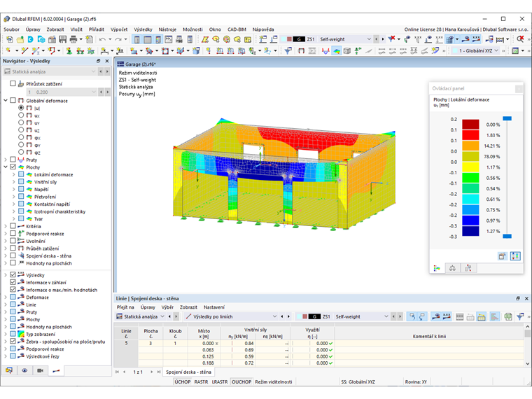Image resolution: width=532 pixels, height=399 pixels.
Task: Click Přejít na in the table menu
Action: click(x=125, y=307)
